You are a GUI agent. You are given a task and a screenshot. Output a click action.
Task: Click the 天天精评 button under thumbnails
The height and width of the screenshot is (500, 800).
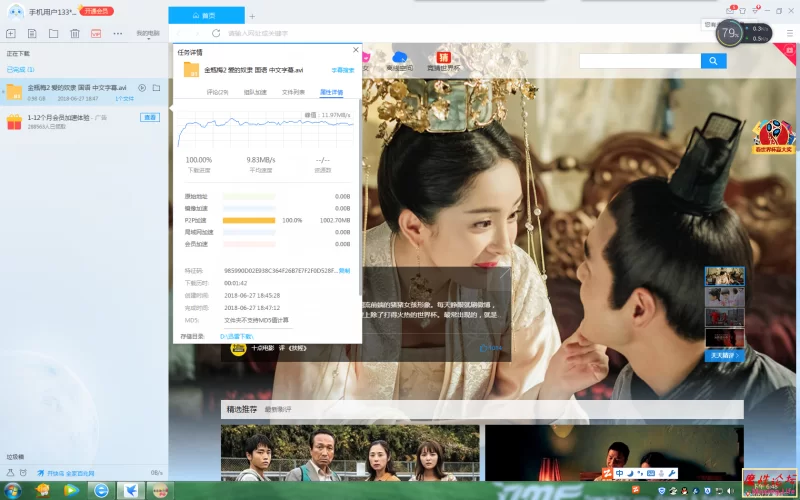point(724,355)
